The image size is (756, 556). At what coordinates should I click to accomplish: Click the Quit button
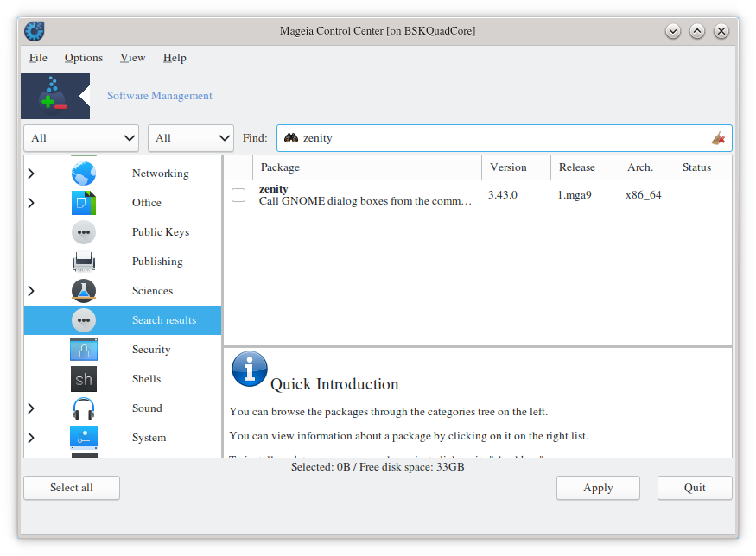[695, 488]
